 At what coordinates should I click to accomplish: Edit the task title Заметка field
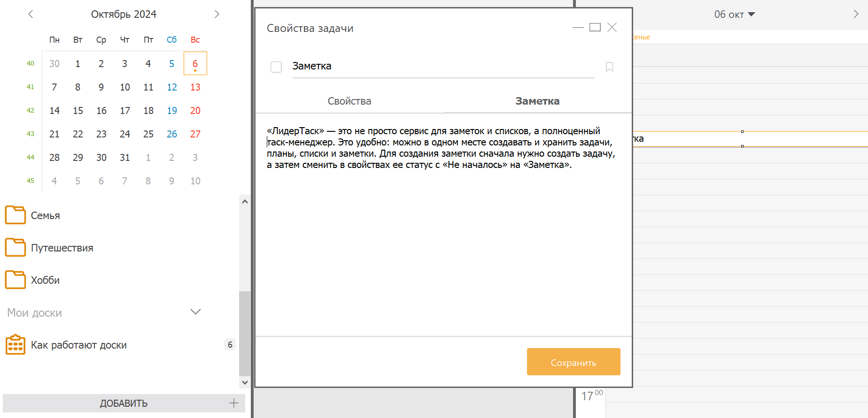click(x=443, y=66)
